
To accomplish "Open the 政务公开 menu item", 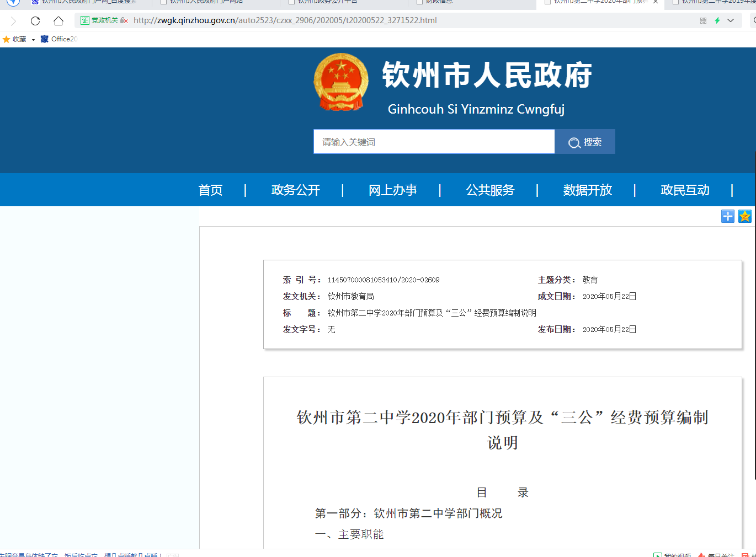I will coord(295,190).
